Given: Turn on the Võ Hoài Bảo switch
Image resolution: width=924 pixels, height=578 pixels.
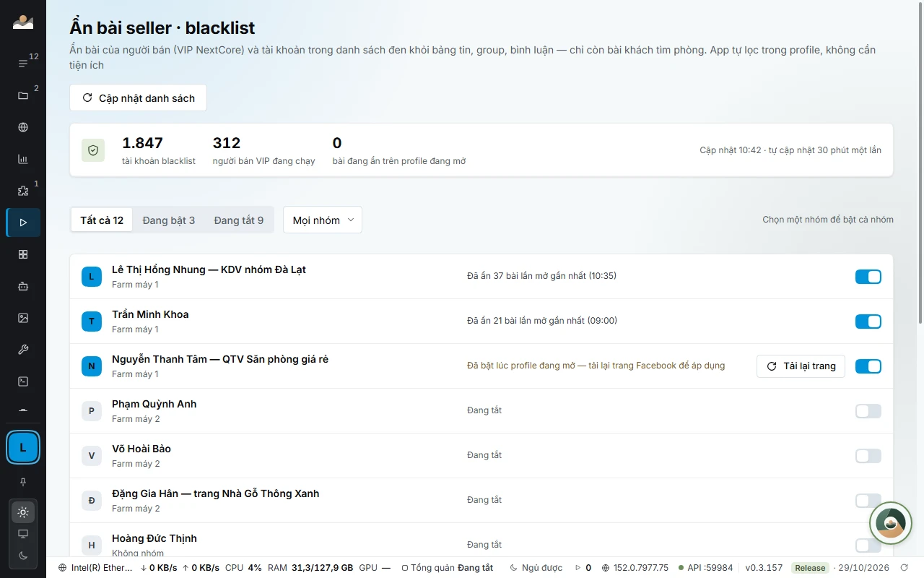Looking at the screenshot, I should coord(868,456).
